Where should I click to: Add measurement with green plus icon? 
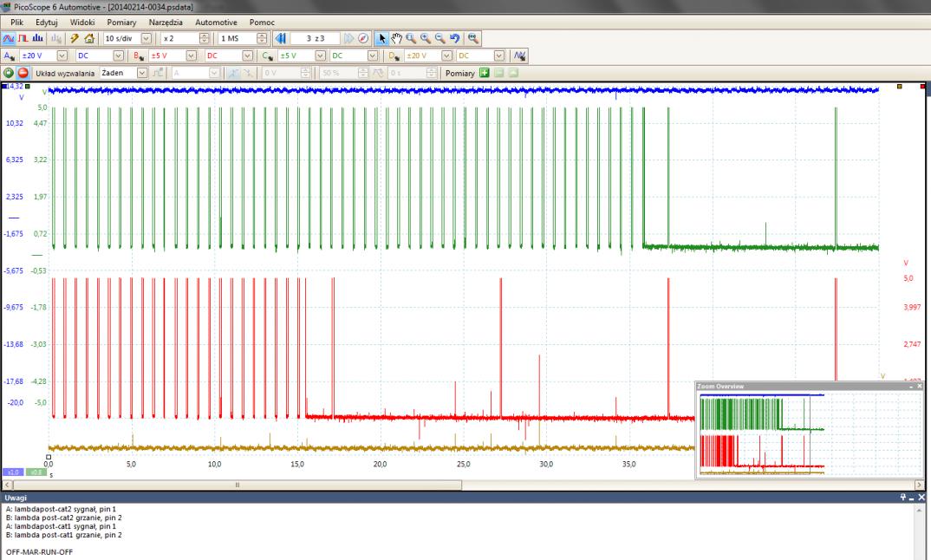[485, 74]
